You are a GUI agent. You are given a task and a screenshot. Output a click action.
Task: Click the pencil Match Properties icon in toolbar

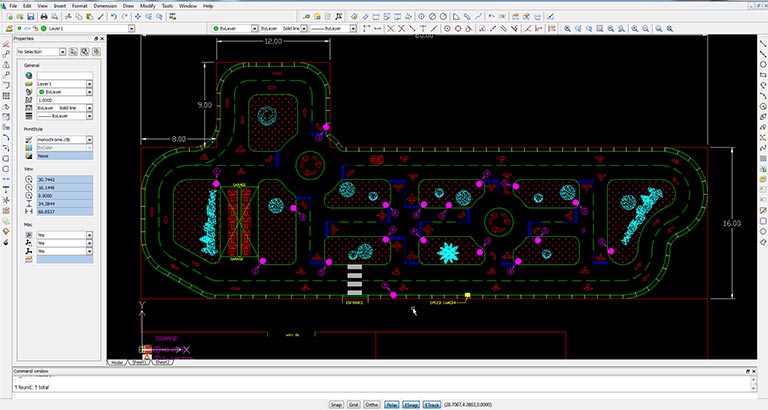tap(100, 17)
